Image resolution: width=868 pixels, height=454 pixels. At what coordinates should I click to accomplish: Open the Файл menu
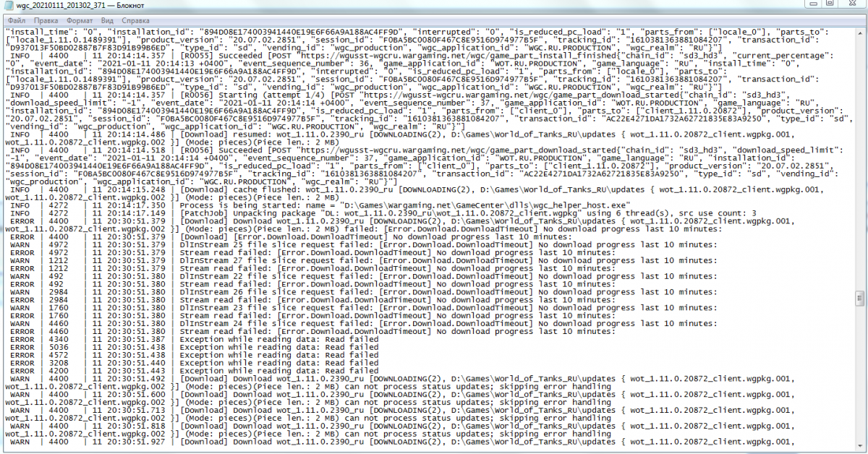16,21
